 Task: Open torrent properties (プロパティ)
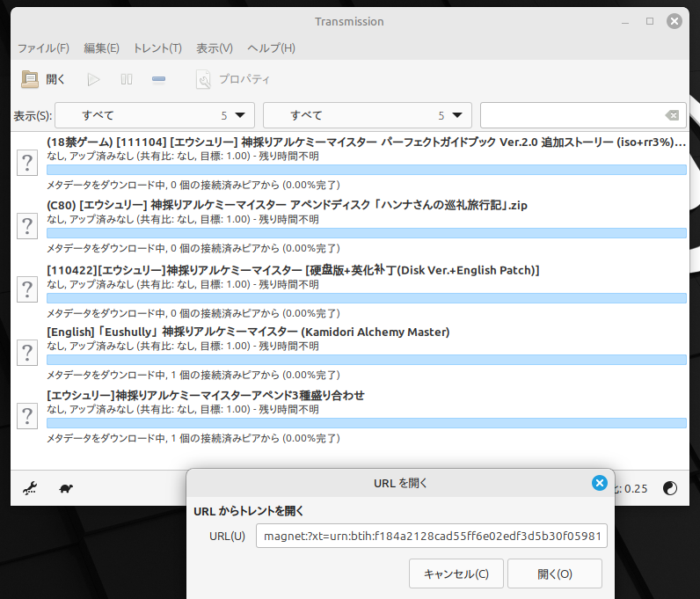[x=232, y=79]
